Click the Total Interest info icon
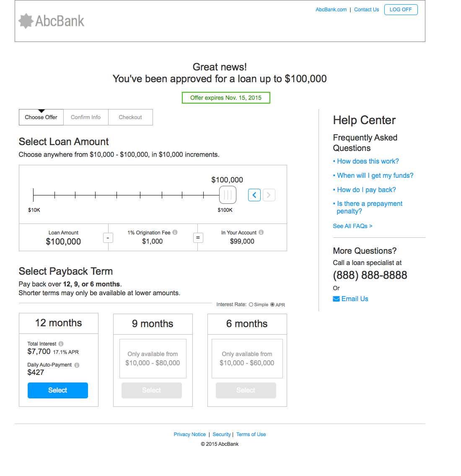Viewport: 461px width, 476px height. [61, 344]
